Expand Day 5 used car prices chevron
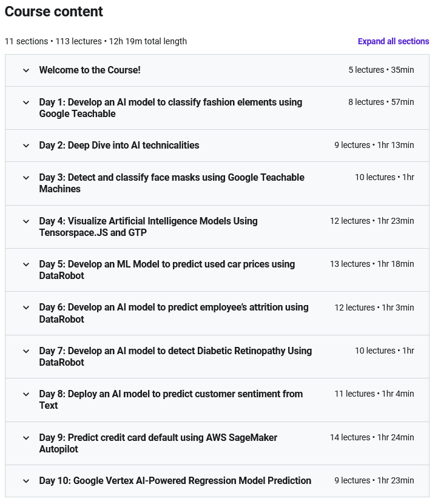Viewport: 435px width, 504px height. pyautogui.click(x=26, y=264)
